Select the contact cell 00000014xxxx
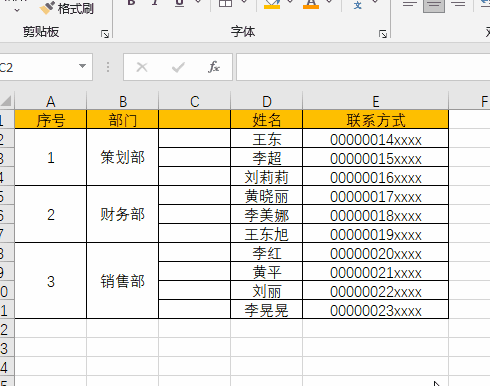 376,138
